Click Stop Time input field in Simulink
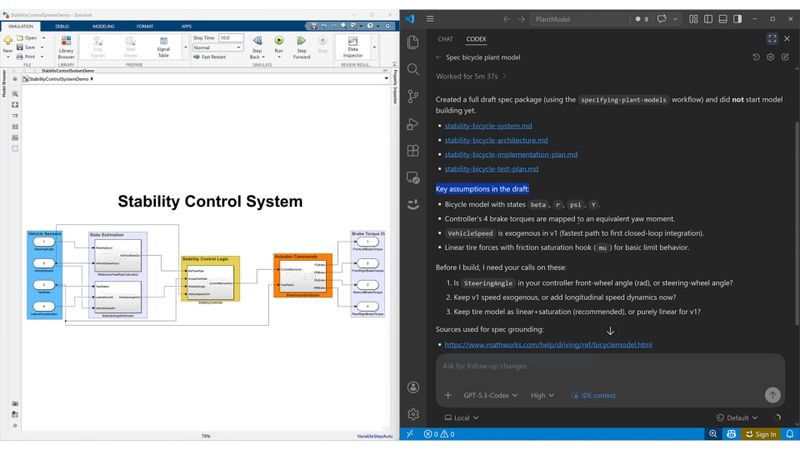800x450 pixels. [231, 38]
